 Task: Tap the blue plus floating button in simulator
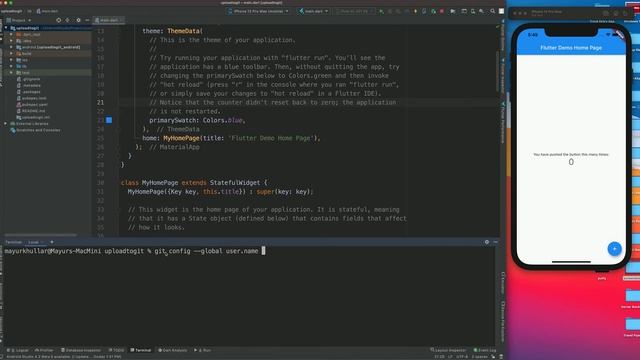pyautogui.click(x=614, y=249)
